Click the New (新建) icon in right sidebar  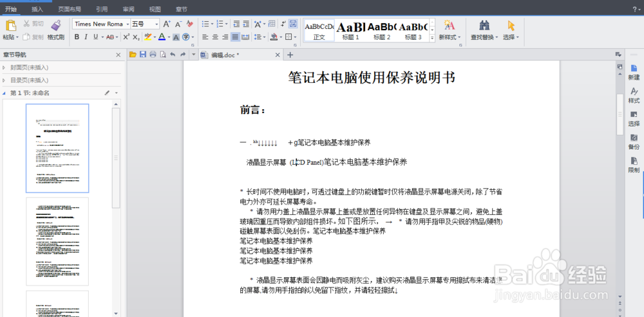tap(634, 68)
